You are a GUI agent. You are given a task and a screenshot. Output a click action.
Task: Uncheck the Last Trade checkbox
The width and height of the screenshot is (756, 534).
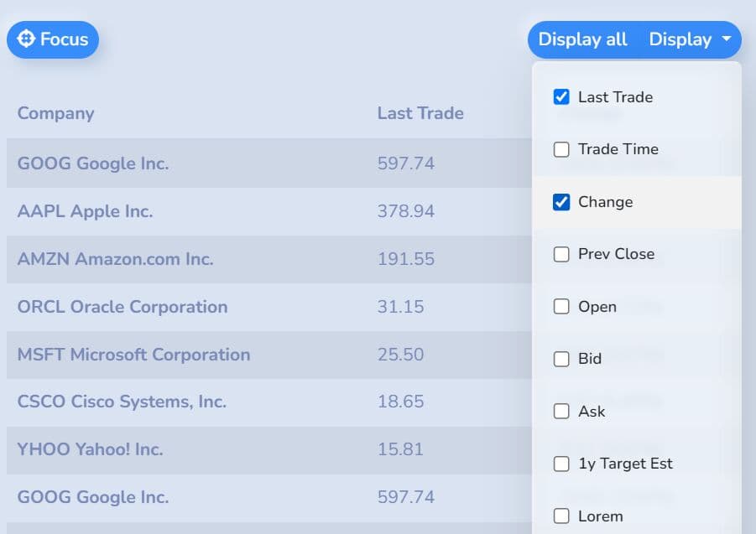click(561, 97)
